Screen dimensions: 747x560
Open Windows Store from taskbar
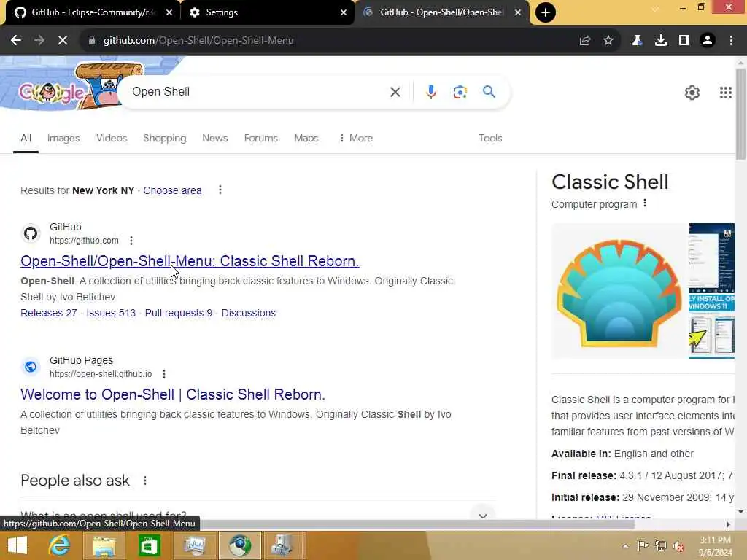149,545
